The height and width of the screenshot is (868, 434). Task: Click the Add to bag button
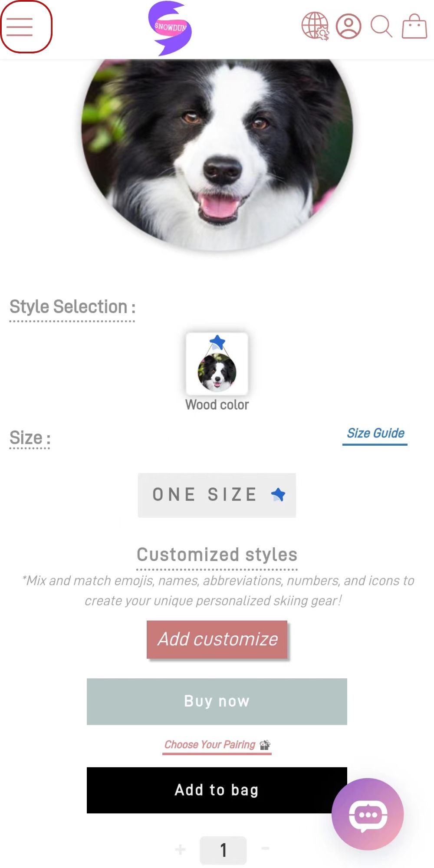217,790
